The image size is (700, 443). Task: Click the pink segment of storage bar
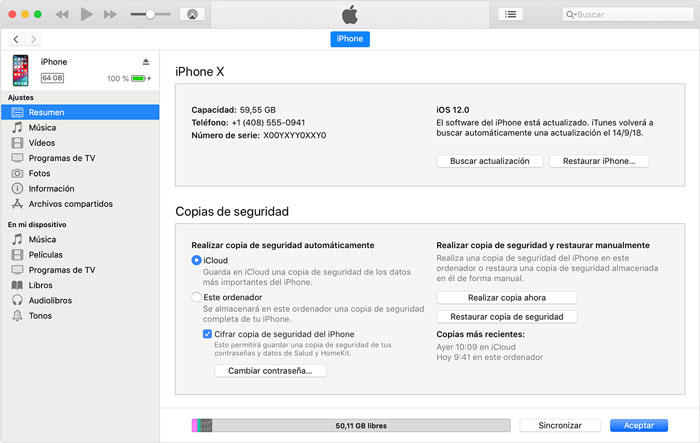coord(195,425)
